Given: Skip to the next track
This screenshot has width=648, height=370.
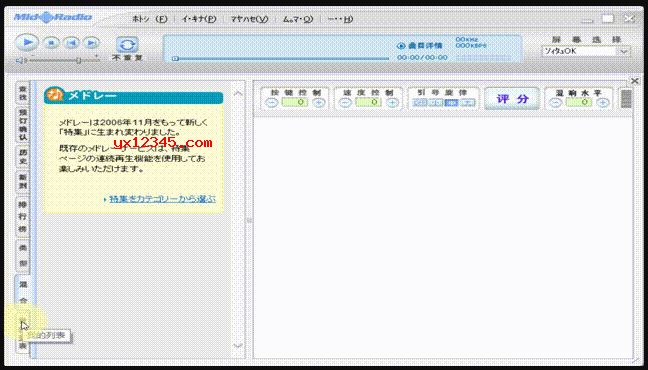Looking at the screenshot, I should point(92,43).
